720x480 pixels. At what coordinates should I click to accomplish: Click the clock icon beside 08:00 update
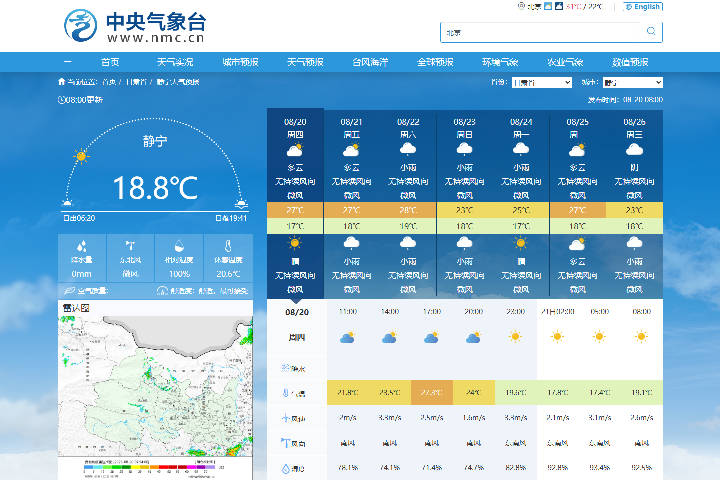[x=62, y=100]
